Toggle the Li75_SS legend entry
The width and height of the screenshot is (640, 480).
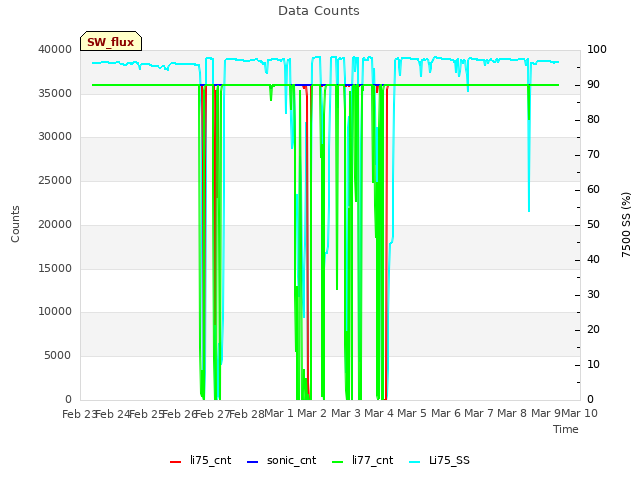tap(439, 460)
